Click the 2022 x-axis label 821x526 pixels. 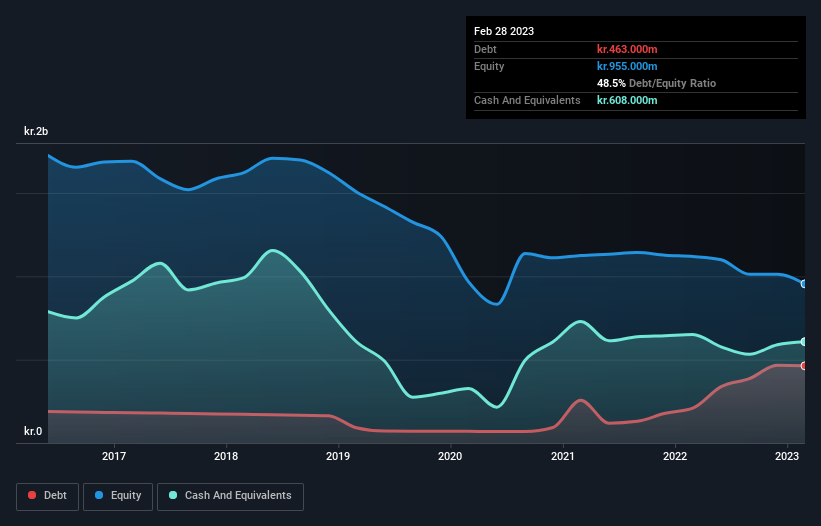point(675,456)
